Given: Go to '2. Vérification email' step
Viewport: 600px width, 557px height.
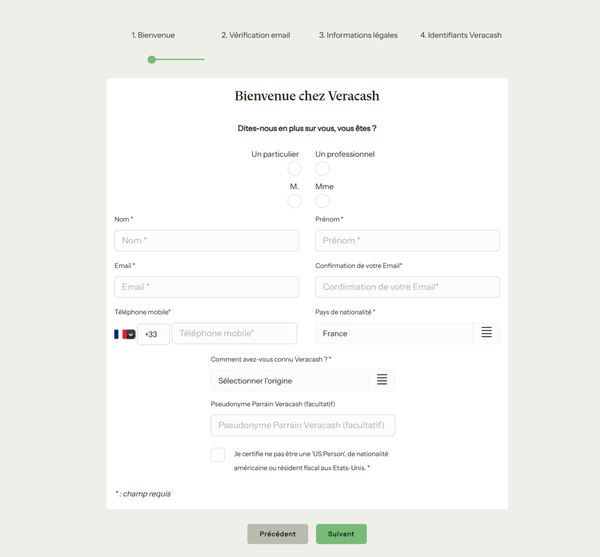Looking at the screenshot, I should coord(255,35).
